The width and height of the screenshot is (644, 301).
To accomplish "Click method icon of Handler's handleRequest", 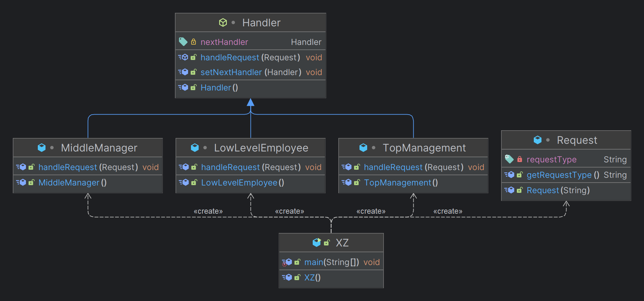I will (184, 57).
